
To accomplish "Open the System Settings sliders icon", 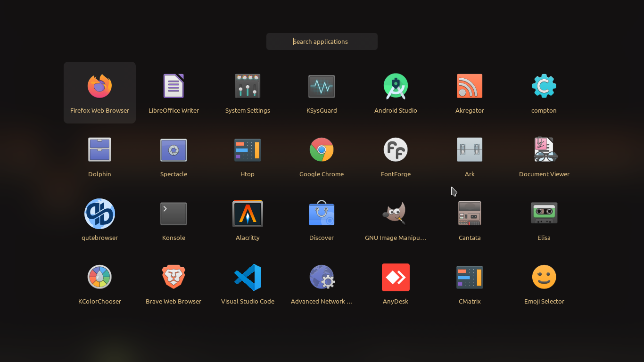I will point(248,86).
